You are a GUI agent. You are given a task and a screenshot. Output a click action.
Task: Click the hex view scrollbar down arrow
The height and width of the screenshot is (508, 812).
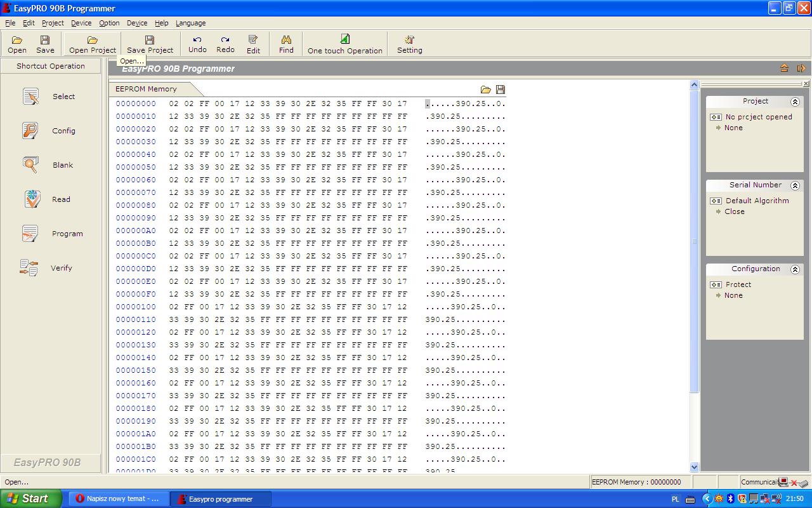pyautogui.click(x=694, y=467)
